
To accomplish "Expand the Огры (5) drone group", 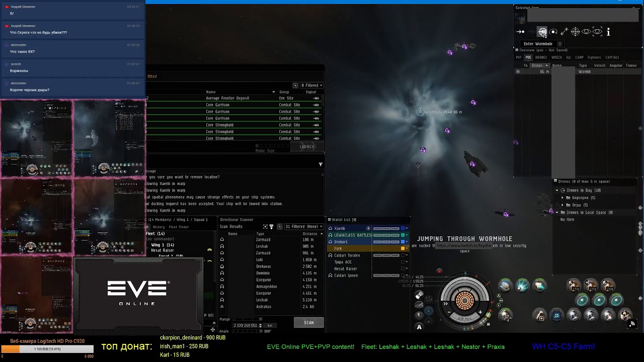I will click(562, 205).
